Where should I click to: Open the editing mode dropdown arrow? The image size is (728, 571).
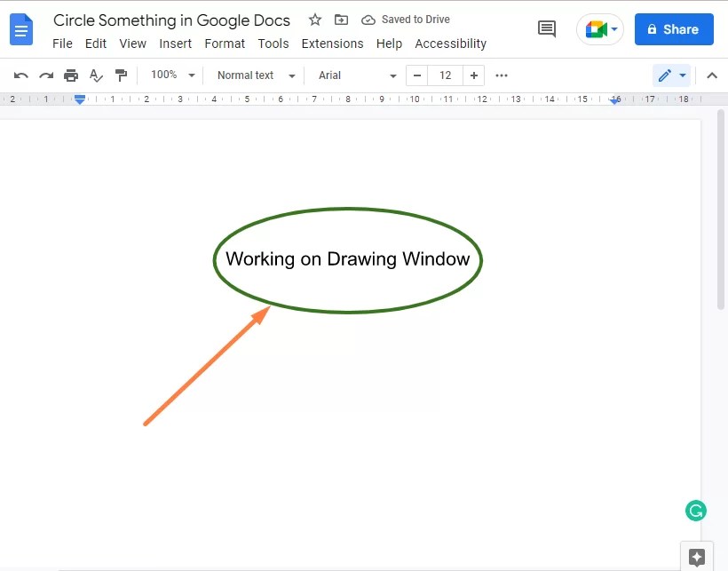coord(684,75)
